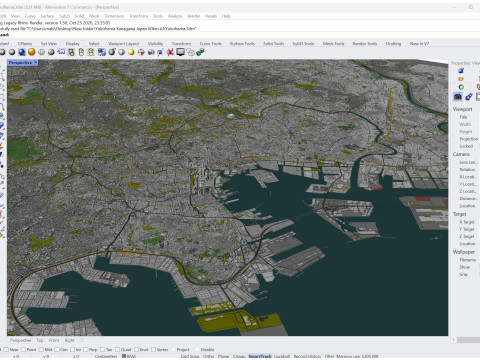Toggle the Point osnap checkbox
480x360 pixels.
[23, 350]
